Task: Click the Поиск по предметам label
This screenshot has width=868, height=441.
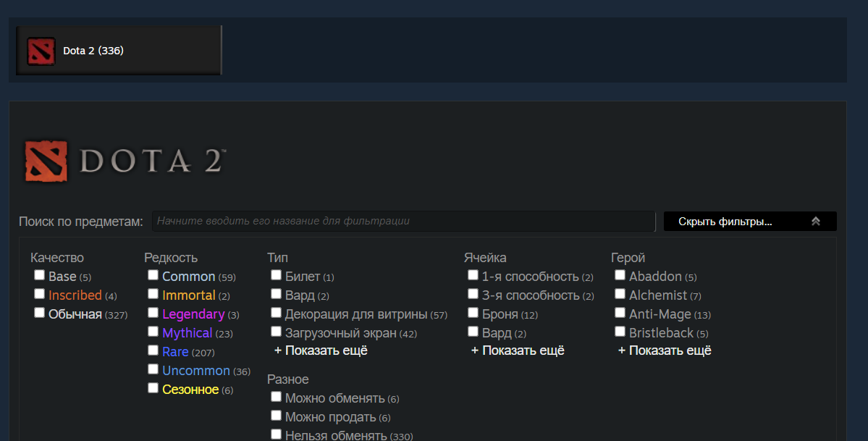Action: [81, 222]
